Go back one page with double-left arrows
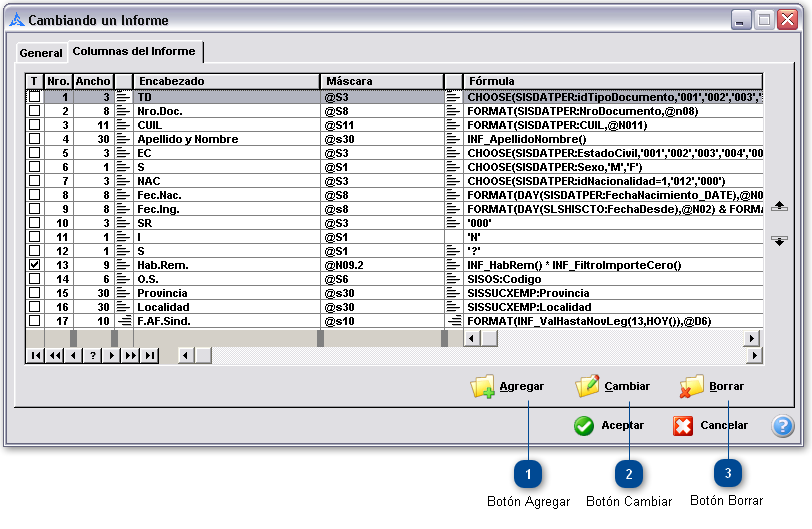This screenshot has height=529, width=812. 54,355
